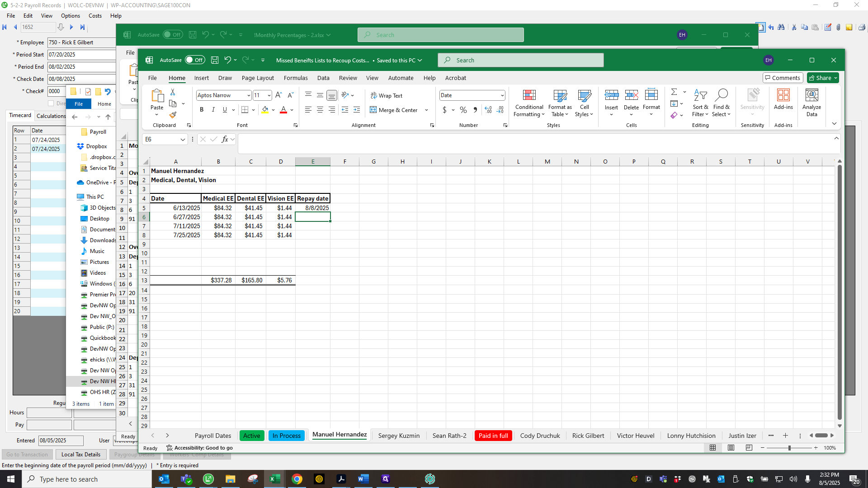Open Add-ins from the ribbon
The width and height of the screenshot is (868, 488).
(783, 99)
